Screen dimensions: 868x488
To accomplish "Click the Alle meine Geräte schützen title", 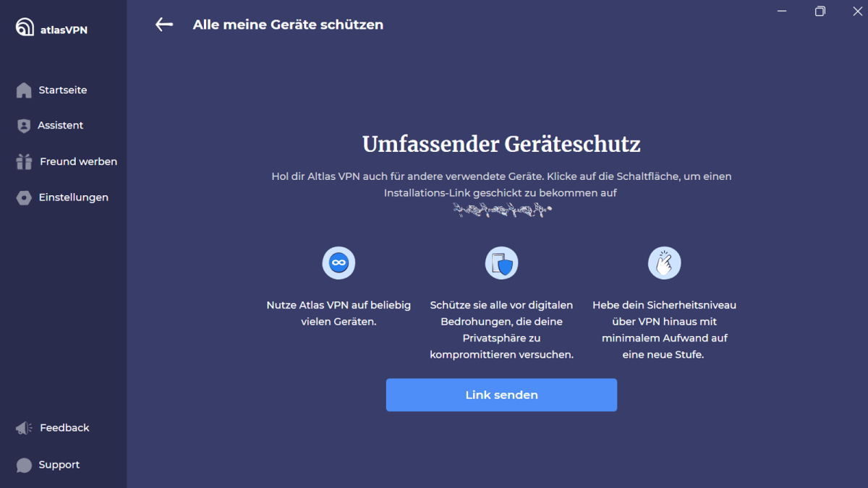I will pyautogui.click(x=288, y=25).
